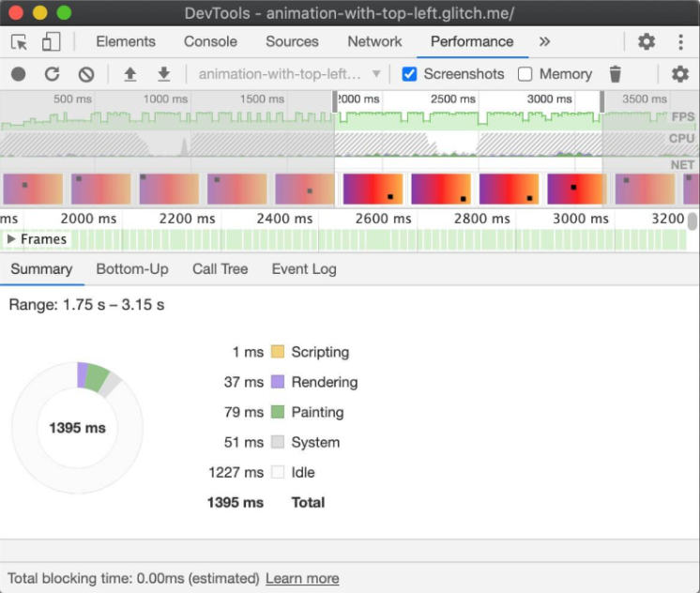Click the 79 ms Painting value
Screen dimensions: 700x593
pyautogui.click(x=244, y=412)
